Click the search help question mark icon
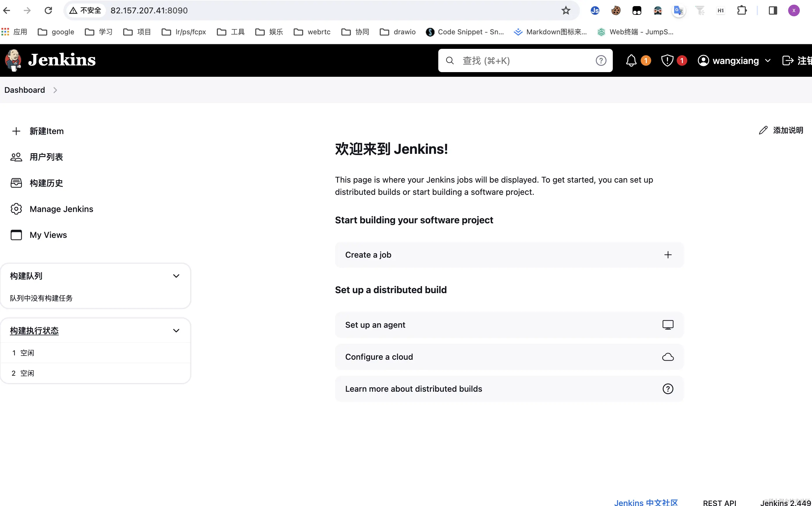Image resolution: width=812 pixels, height=506 pixels. 601,60
